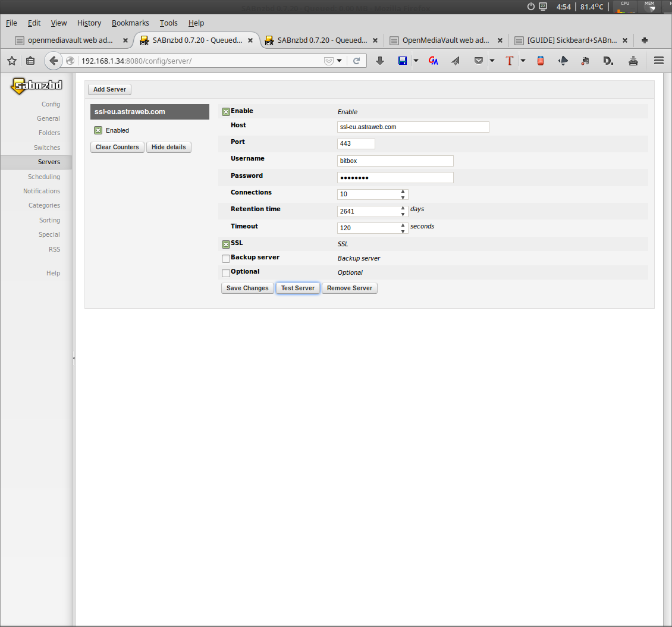Toggle the Enable checkbox for server
The height and width of the screenshot is (627, 672).
point(226,112)
